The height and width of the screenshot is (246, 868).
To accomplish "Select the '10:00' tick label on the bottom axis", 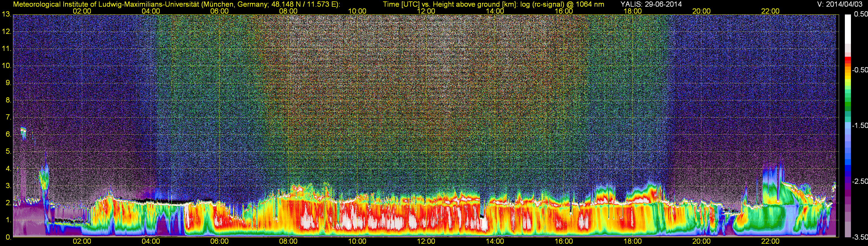I will pyautogui.click(x=357, y=241).
